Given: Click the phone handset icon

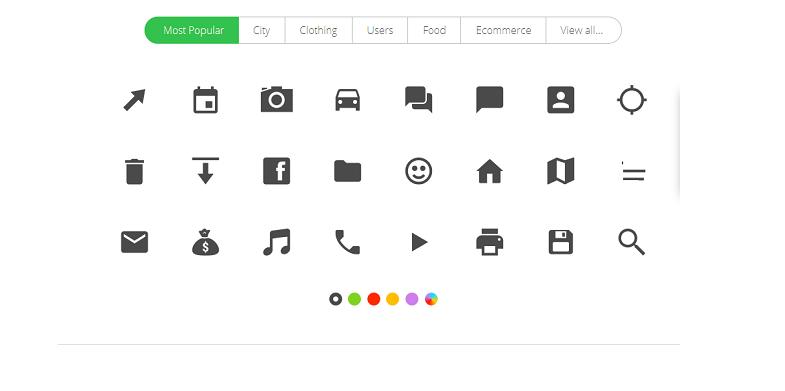Looking at the screenshot, I should click(x=347, y=242).
